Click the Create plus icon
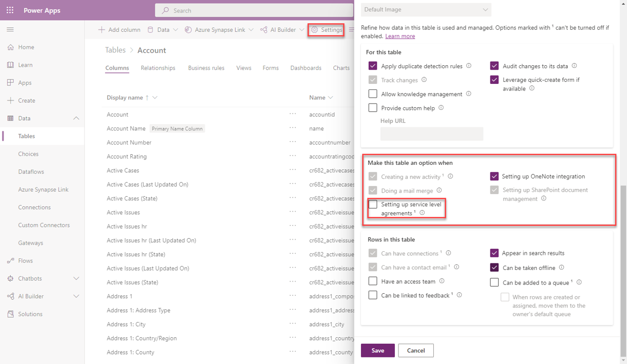This screenshot has height=364, width=627. 11,100
